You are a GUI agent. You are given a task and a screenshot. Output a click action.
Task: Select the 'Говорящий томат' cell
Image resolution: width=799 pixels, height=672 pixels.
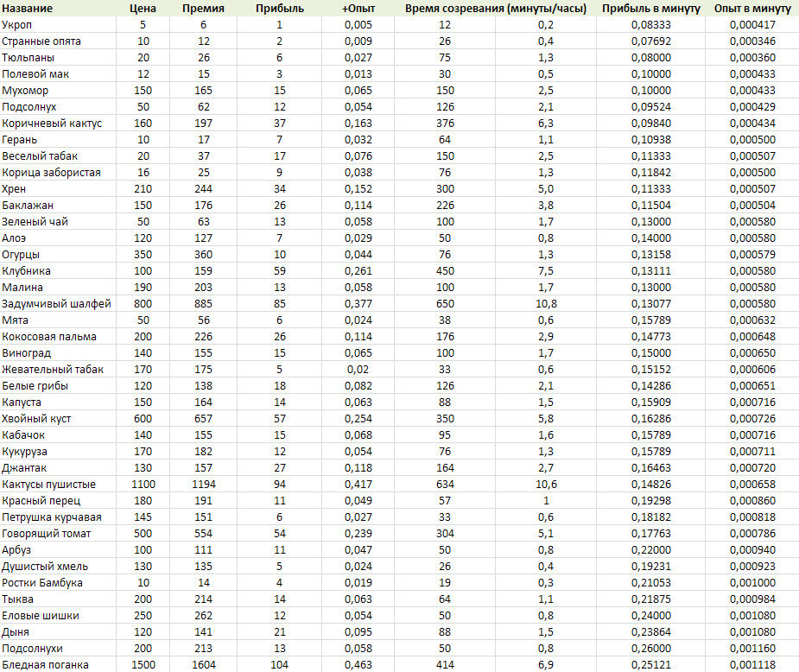pyautogui.click(x=47, y=534)
